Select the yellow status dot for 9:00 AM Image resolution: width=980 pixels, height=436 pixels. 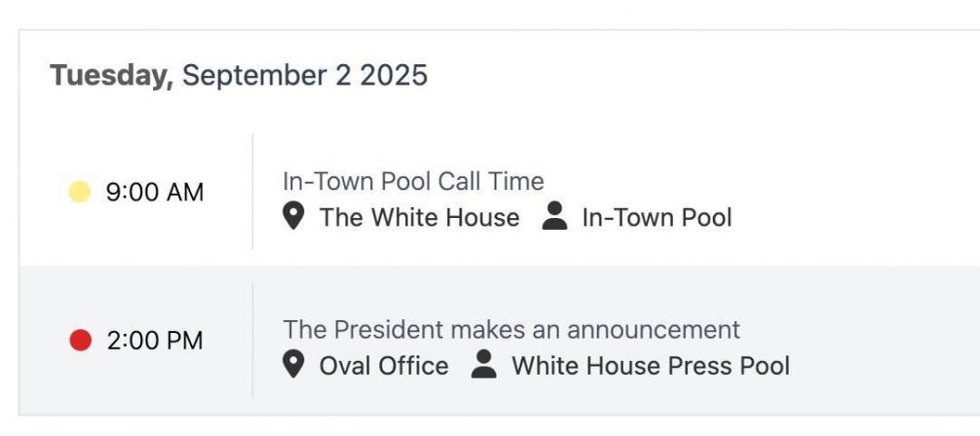[79, 192]
